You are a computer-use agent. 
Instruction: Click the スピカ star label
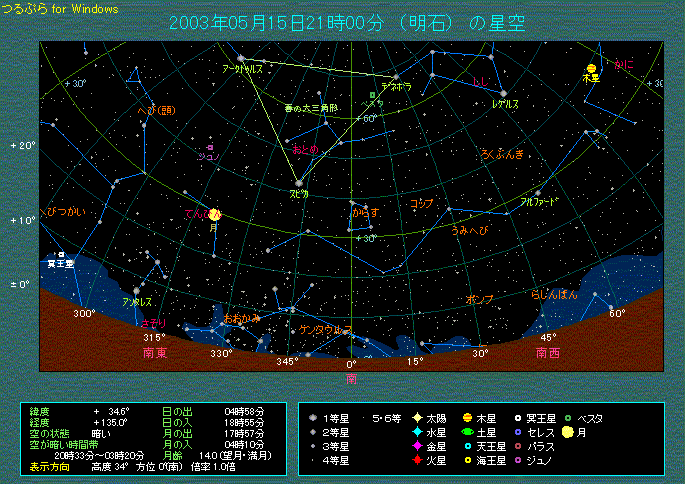pyautogui.click(x=299, y=194)
